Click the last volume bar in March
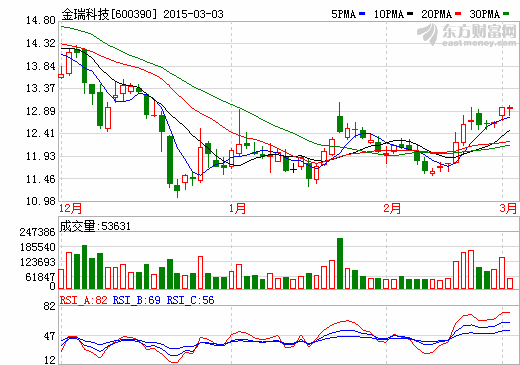Screen dimensions: 520x365 tap(510, 283)
